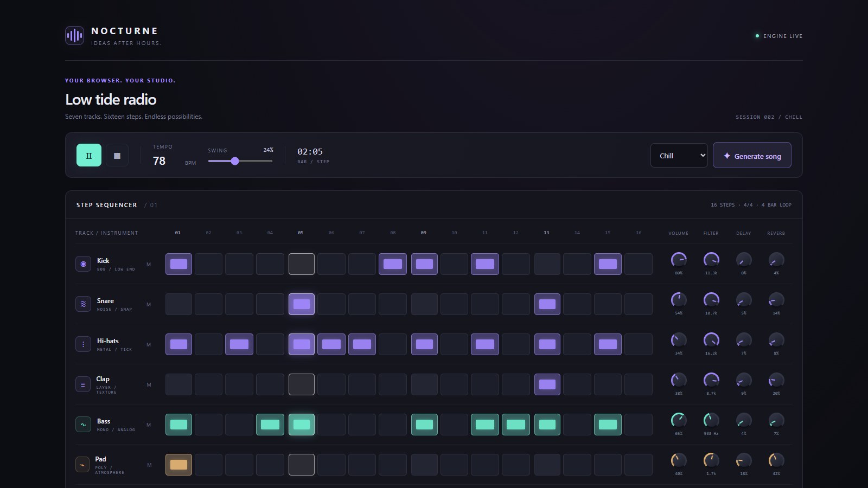The width and height of the screenshot is (868, 488).
Task: Open the Chill style dropdown
Action: coord(679,156)
